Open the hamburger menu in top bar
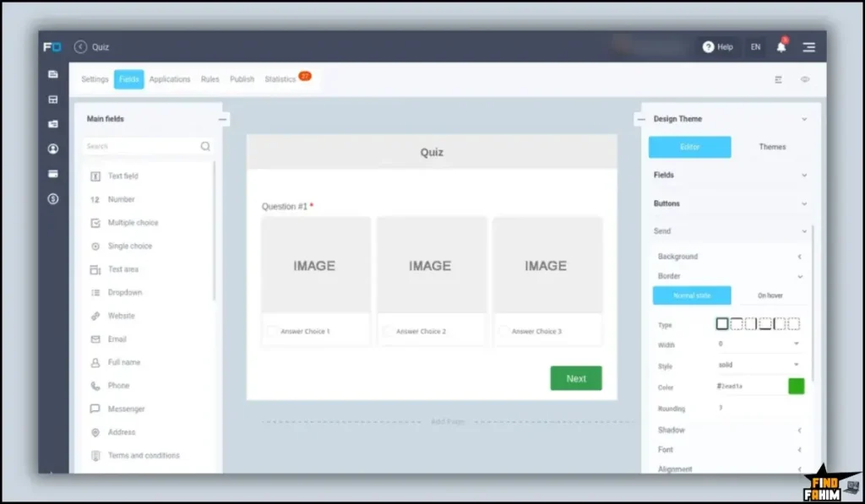Viewport: 865px width, 504px height. point(808,47)
